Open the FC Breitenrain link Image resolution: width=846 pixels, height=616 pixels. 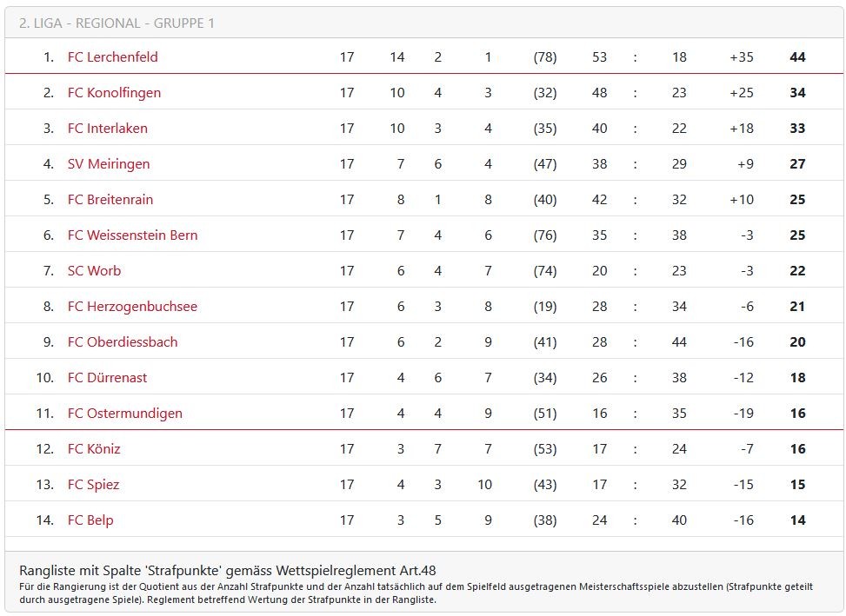tap(110, 200)
